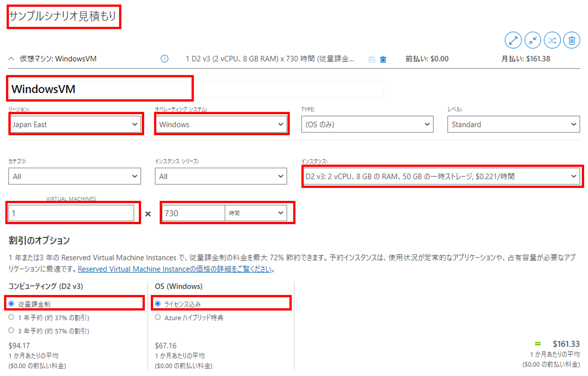Click the shuffle/rearrange services icon
588x376 pixels.
552,40
